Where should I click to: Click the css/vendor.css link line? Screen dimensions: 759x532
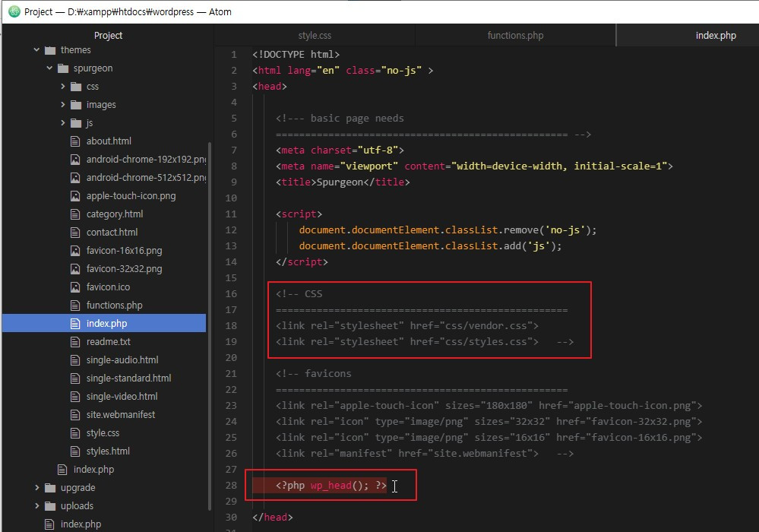pyautogui.click(x=407, y=326)
